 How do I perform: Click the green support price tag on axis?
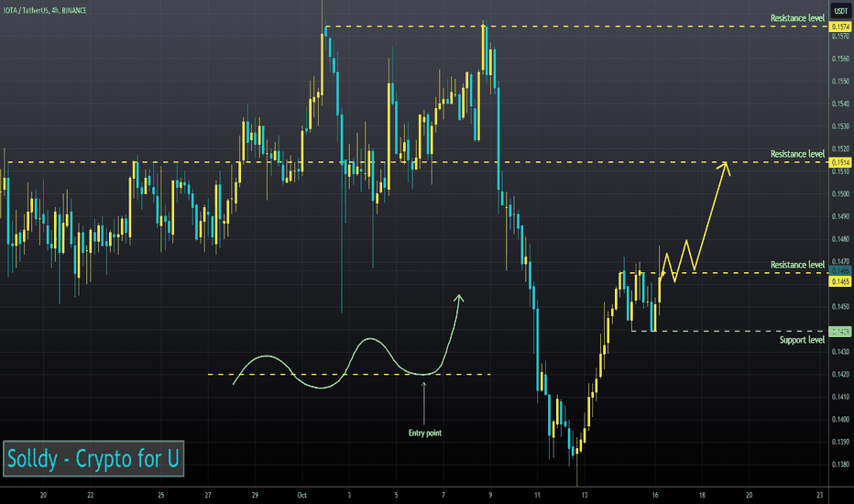tap(840, 332)
